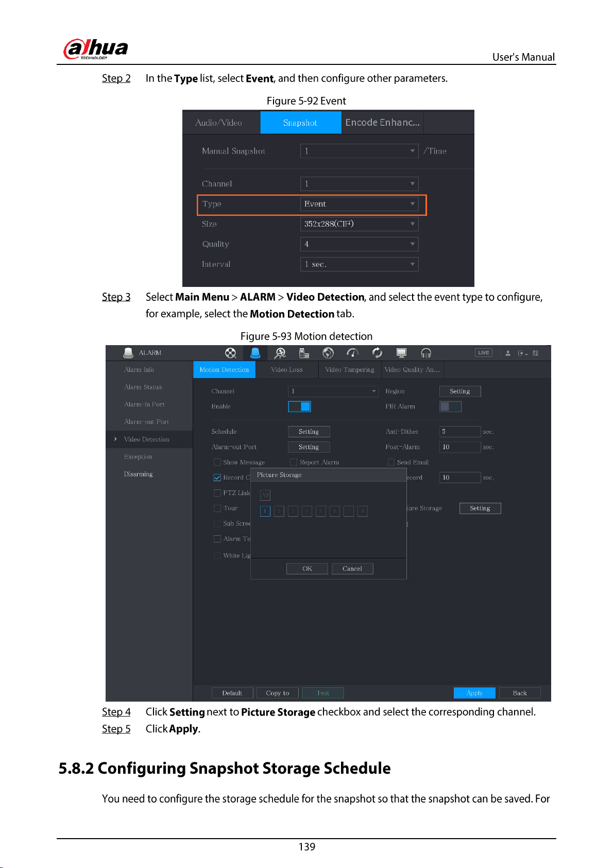Click the Back button

[x=520, y=693]
